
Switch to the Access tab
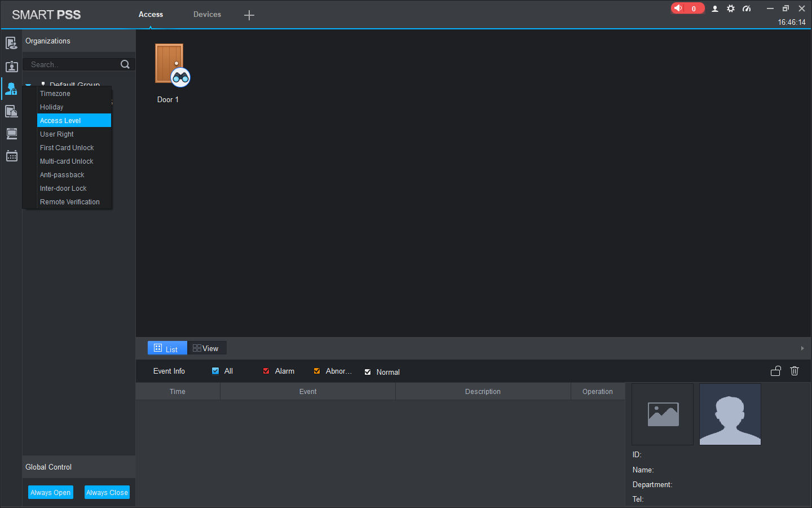(151, 15)
